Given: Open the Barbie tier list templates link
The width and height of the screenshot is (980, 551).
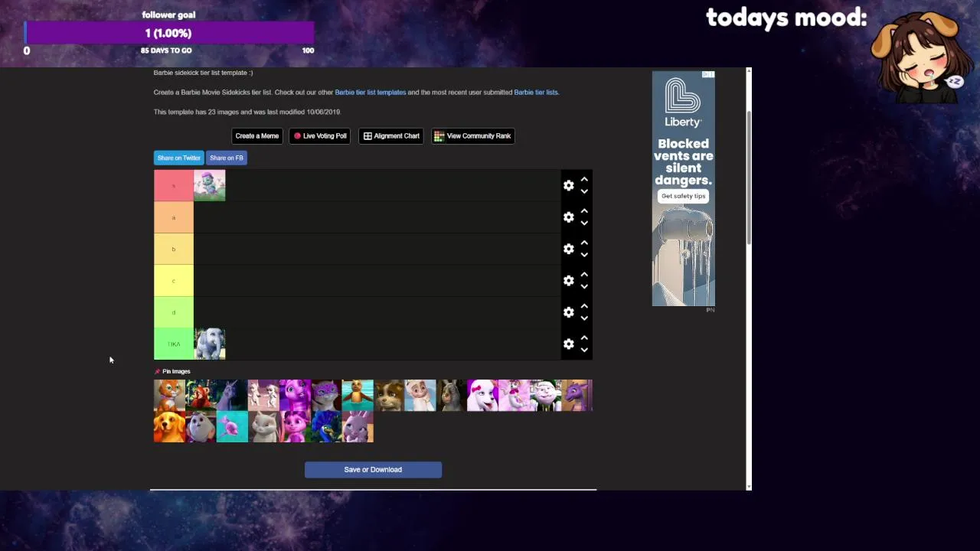Looking at the screenshot, I should tap(371, 93).
